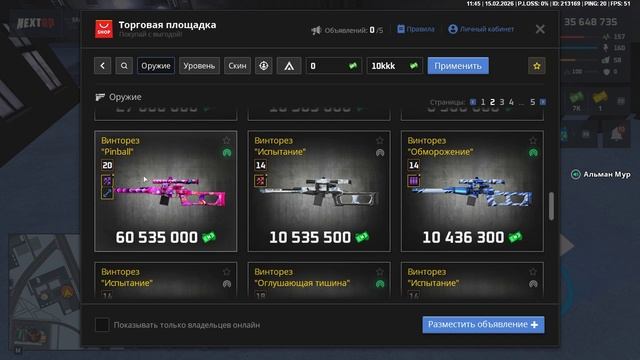Click the level 20 badge on Pinball card

107,165
